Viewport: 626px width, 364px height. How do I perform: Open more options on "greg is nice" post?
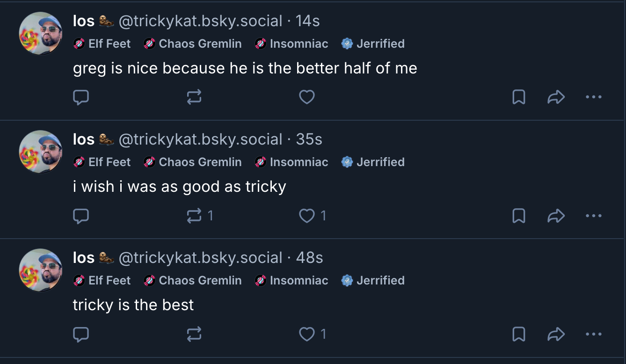pyautogui.click(x=593, y=97)
